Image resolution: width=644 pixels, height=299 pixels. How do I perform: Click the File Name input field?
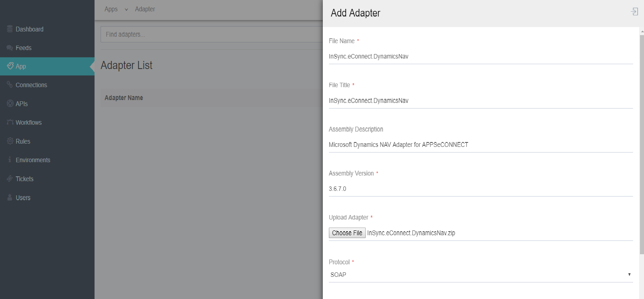point(481,56)
